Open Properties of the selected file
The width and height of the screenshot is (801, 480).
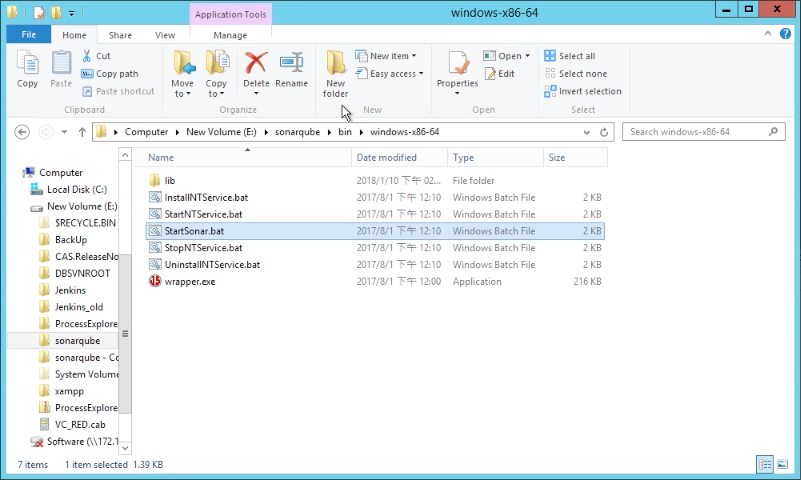[x=457, y=73]
